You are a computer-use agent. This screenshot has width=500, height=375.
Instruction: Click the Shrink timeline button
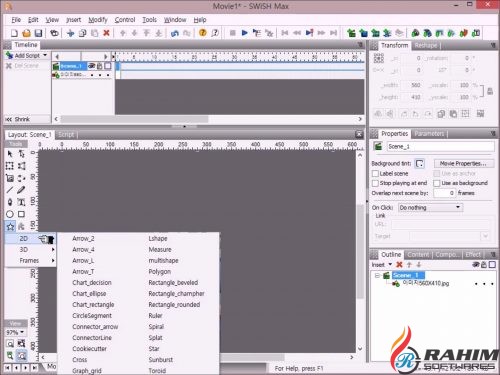tap(22, 119)
